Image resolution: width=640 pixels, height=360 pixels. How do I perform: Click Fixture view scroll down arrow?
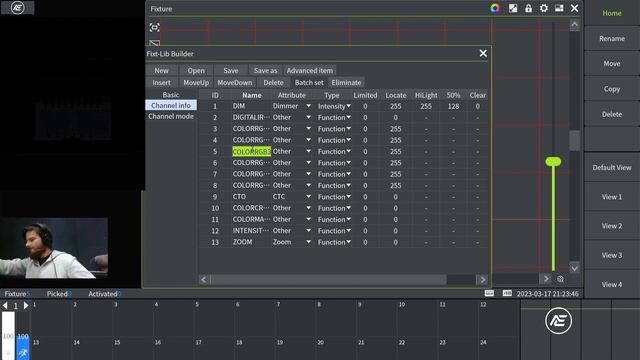point(574,268)
